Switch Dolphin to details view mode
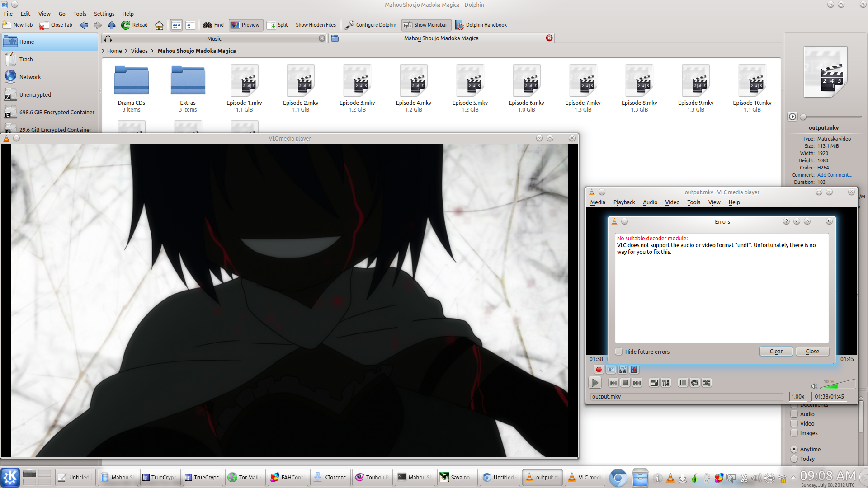 click(190, 25)
